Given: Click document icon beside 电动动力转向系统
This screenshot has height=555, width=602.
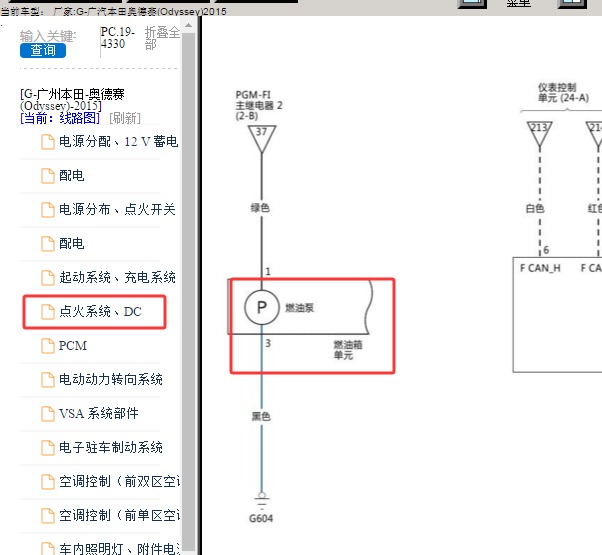Looking at the screenshot, I should click(x=48, y=380).
